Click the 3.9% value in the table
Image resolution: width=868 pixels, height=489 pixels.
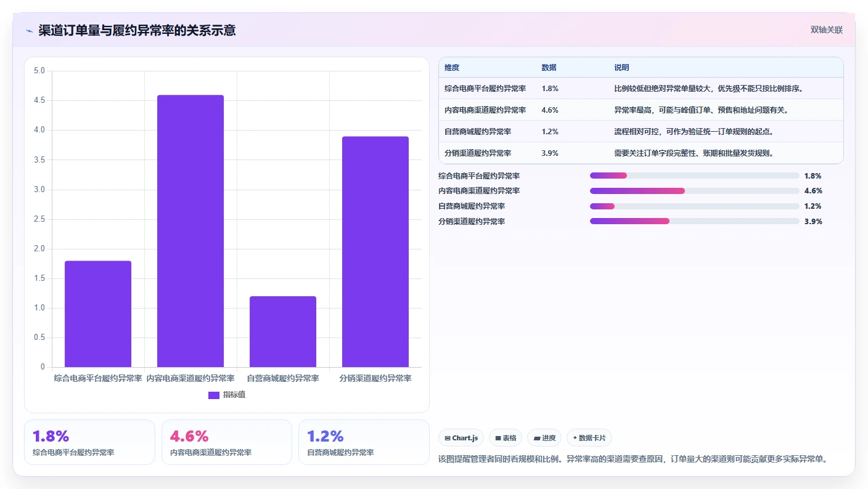pyautogui.click(x=550, y=153)
